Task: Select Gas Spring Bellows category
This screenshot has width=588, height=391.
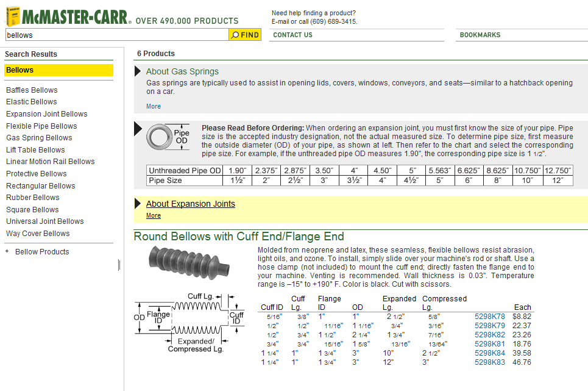Action: (x=39, y=138)
